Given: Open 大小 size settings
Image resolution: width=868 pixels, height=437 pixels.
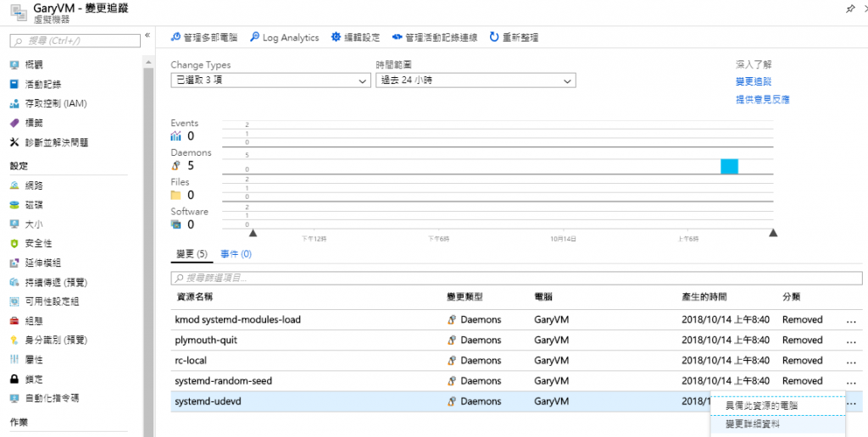Looking at the screenshot, I should [34, 224].
